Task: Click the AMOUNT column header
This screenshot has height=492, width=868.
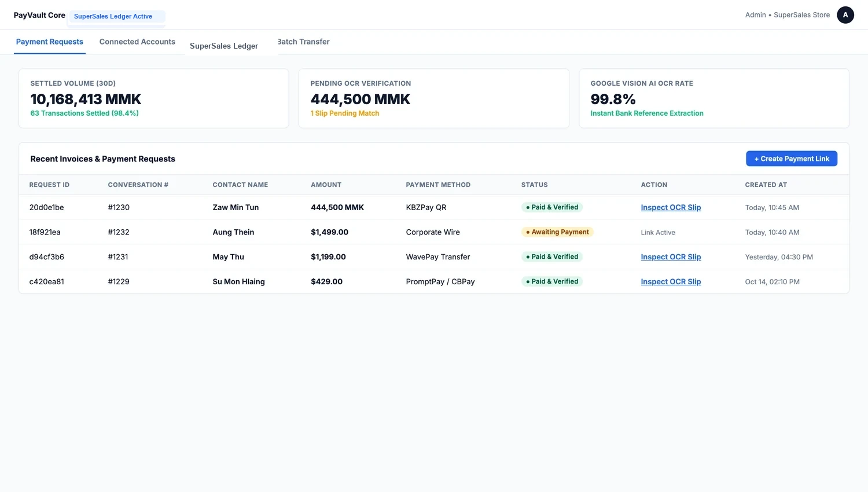Action: point(326,185)
